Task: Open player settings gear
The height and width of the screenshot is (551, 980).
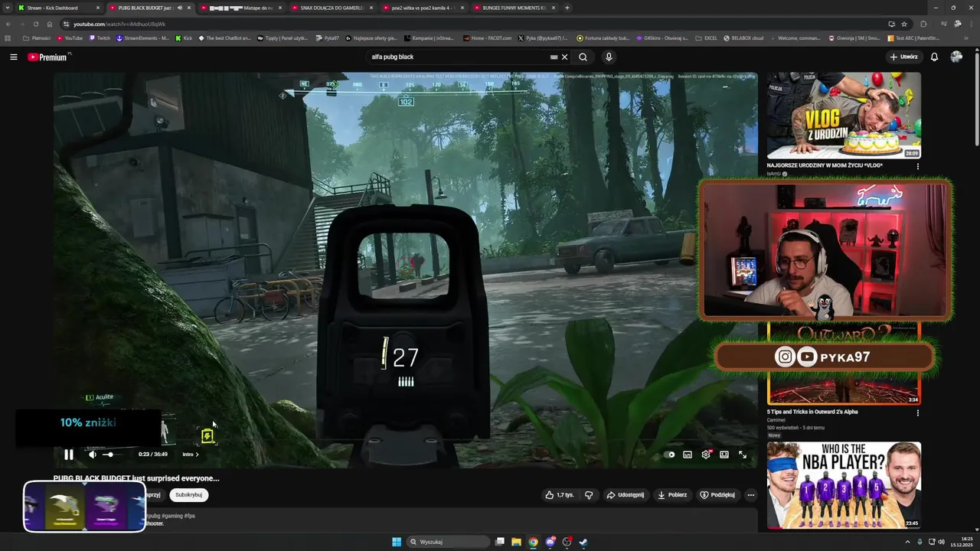Action: click(706, 455)
